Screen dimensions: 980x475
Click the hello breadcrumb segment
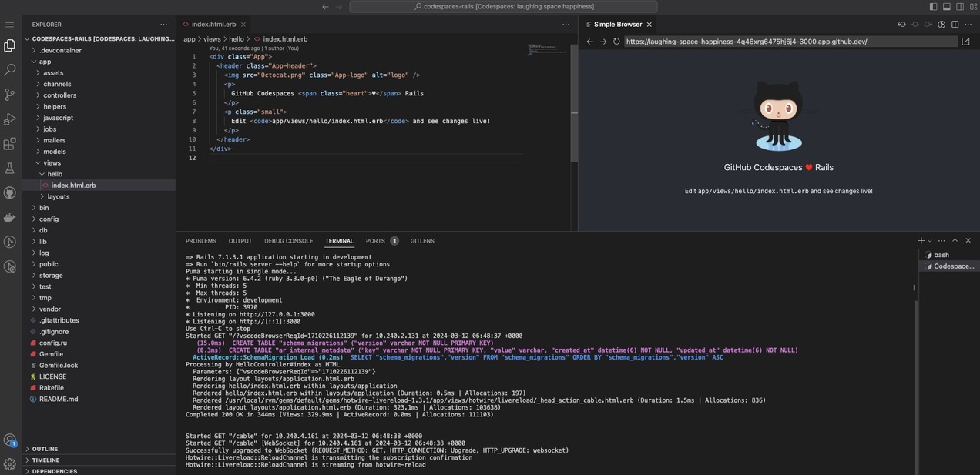pyautogui.click(x=237, y=39)
